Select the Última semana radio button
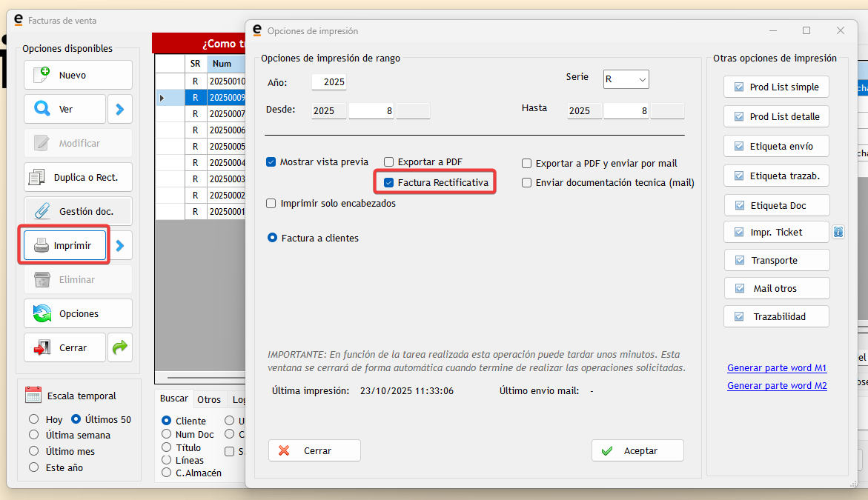 (x=34, y=436)
